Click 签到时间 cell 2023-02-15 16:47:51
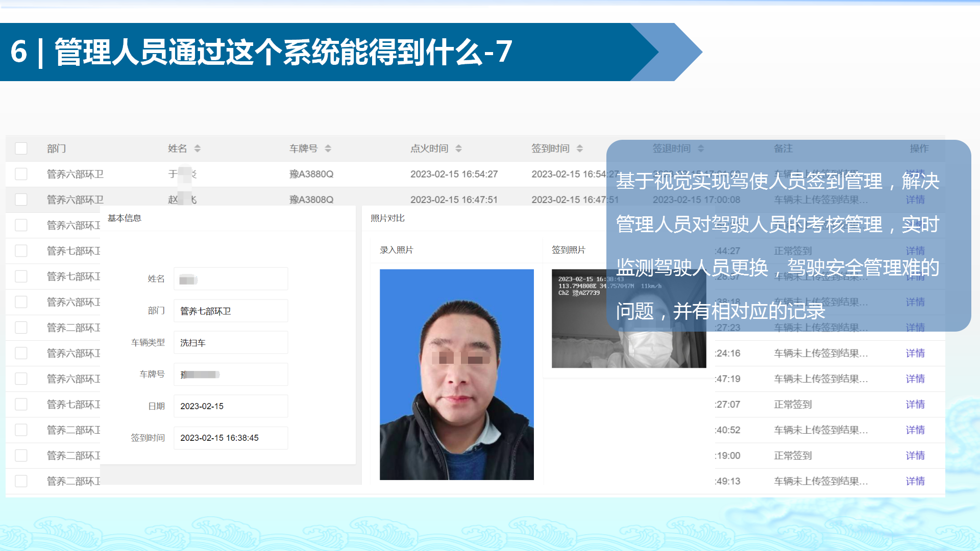The width and height of the screenshot is (980, 551). [575, 199]
